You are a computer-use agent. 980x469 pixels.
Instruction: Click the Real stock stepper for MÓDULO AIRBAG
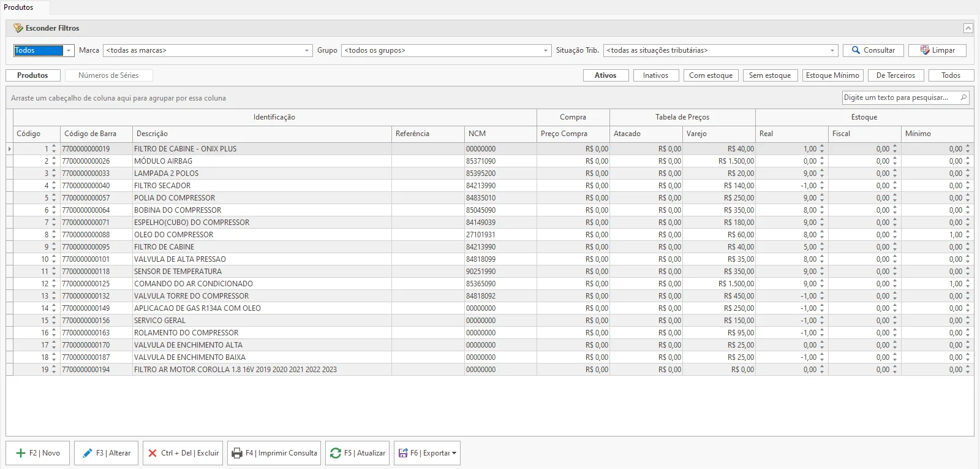(x=822, y=161)
